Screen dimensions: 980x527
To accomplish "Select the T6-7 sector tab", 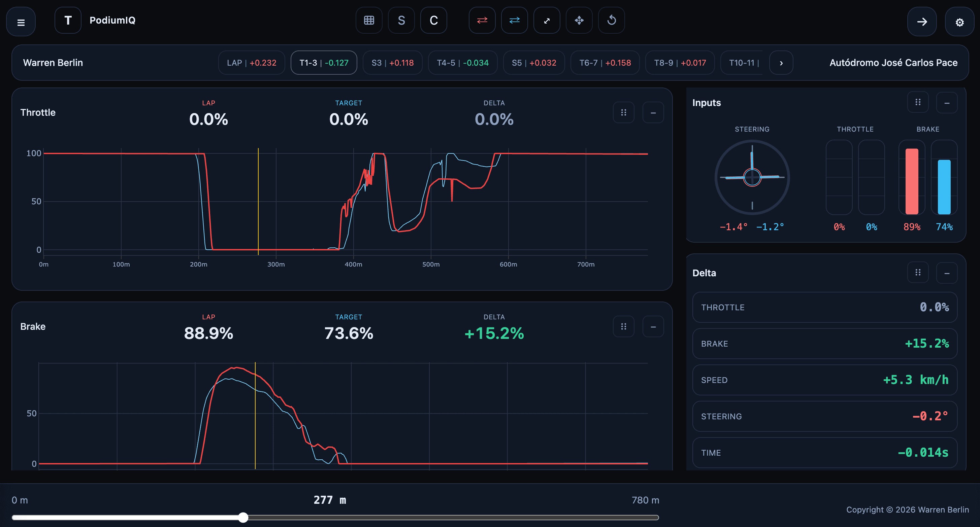I will (x=605, y=63).
